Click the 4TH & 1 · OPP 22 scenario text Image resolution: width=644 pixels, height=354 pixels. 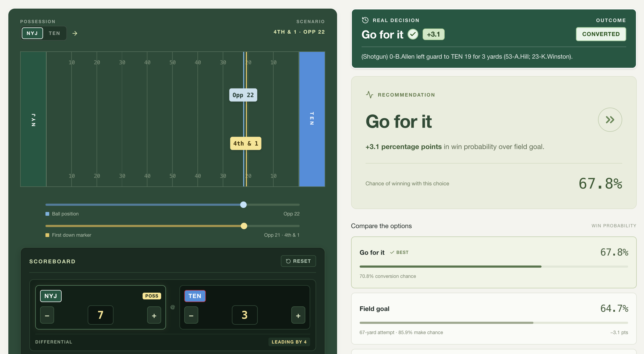point(299,32)
